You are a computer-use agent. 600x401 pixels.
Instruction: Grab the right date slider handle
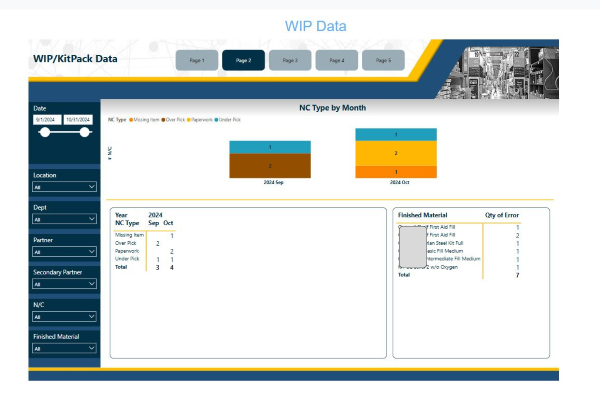click(x=85, y=132)
